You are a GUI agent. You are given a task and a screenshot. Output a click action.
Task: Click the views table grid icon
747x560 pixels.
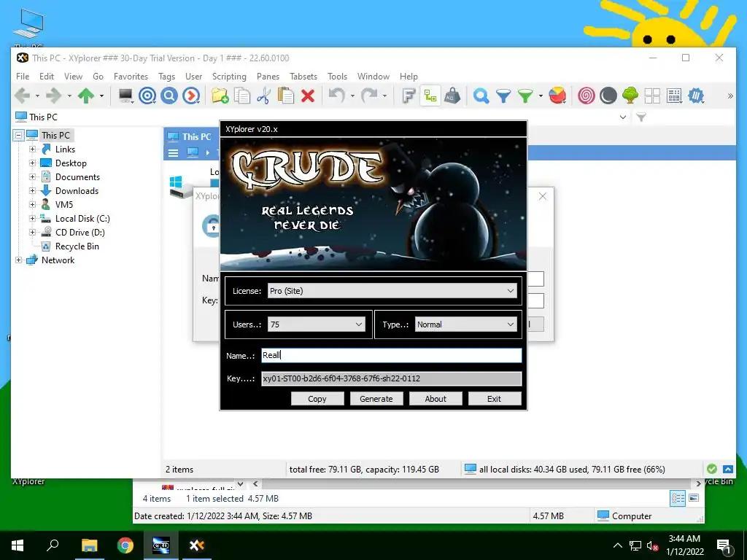coord(674,96)
